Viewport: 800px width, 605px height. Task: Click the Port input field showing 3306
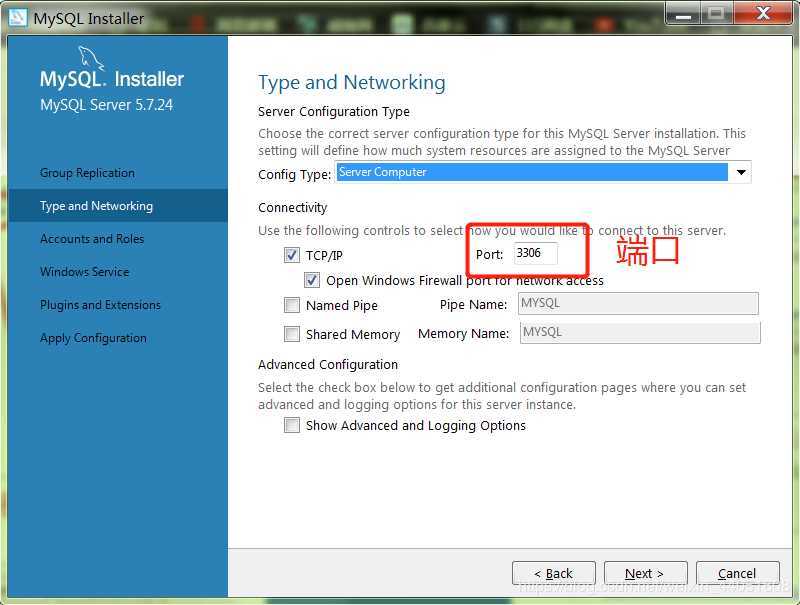[535, 253]
